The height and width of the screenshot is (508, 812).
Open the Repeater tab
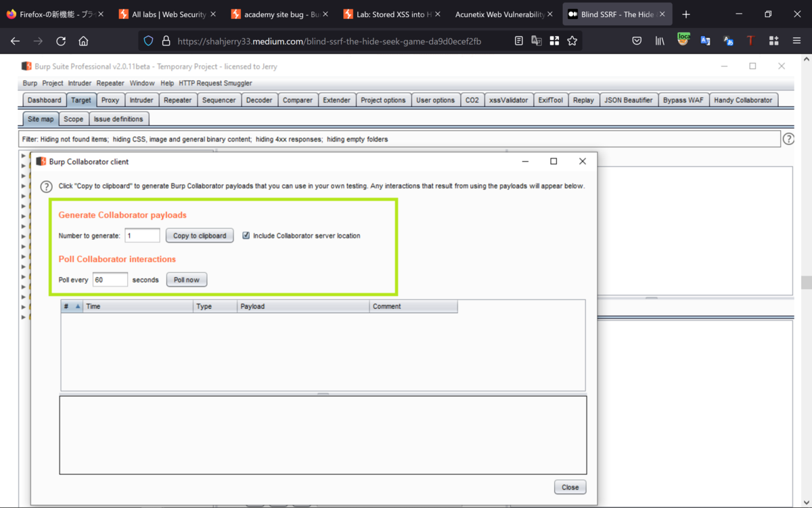click(178, 100)
